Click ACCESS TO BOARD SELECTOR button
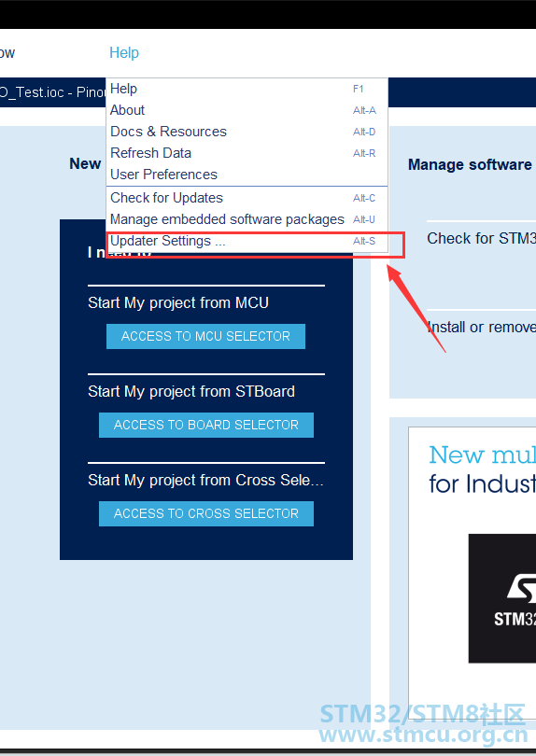 (x=206, y=425)
